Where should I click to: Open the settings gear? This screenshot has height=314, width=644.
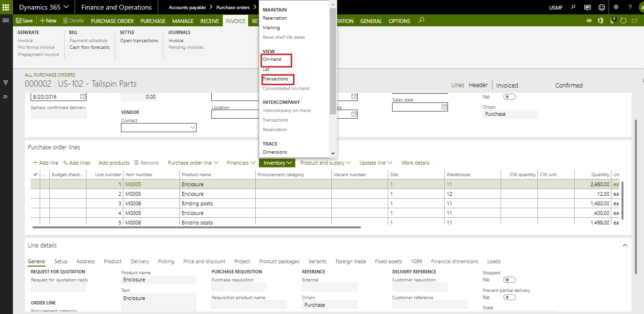click(616, 7)
